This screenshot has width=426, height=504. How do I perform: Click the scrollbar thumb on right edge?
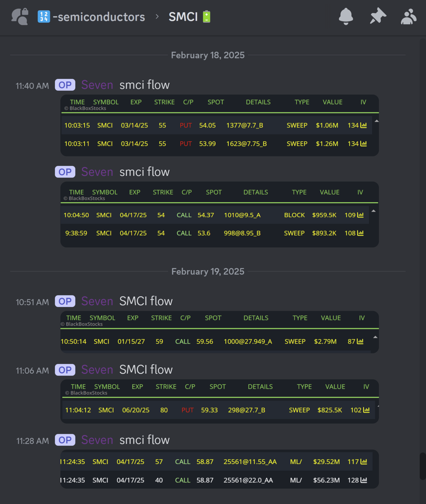point(422,466)
